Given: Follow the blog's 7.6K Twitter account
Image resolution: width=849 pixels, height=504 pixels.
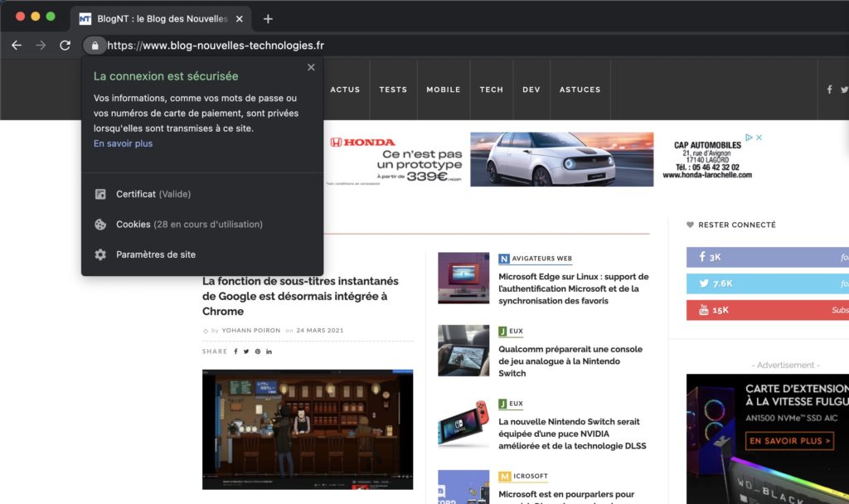Looking at the screenshot, I should (x=770, y=283).
